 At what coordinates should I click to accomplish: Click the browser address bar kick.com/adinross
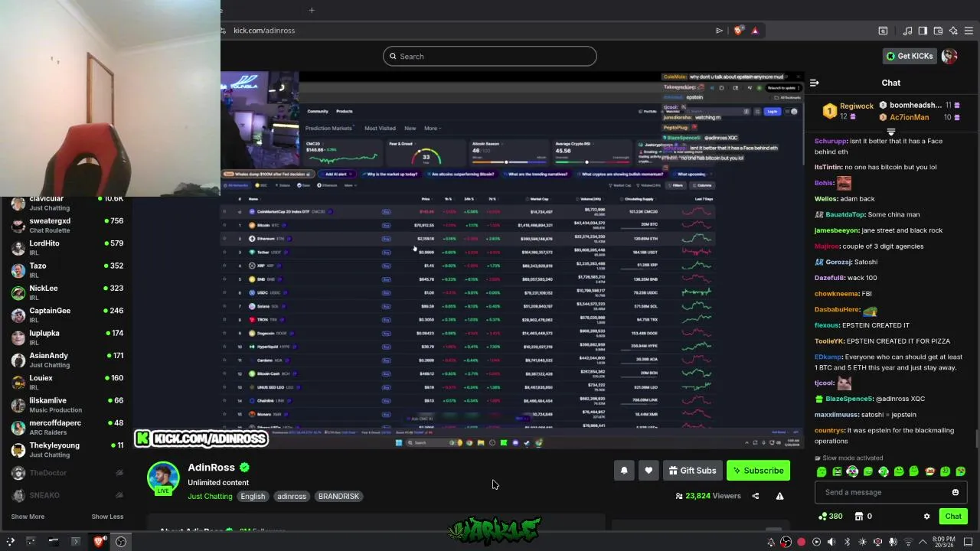point(264,31)
